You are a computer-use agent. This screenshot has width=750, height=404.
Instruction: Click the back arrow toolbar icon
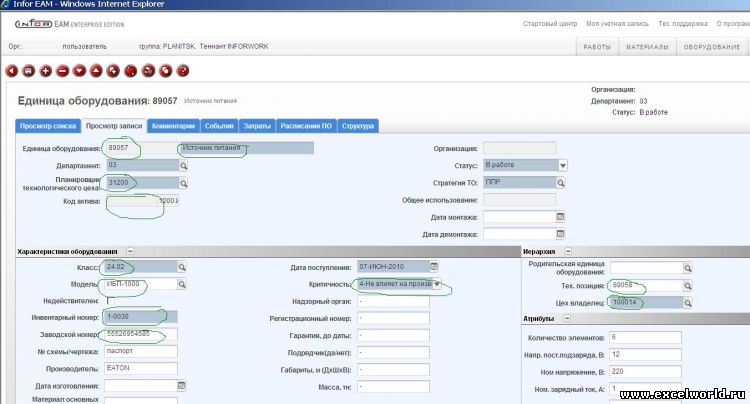(x=13, y=71)
